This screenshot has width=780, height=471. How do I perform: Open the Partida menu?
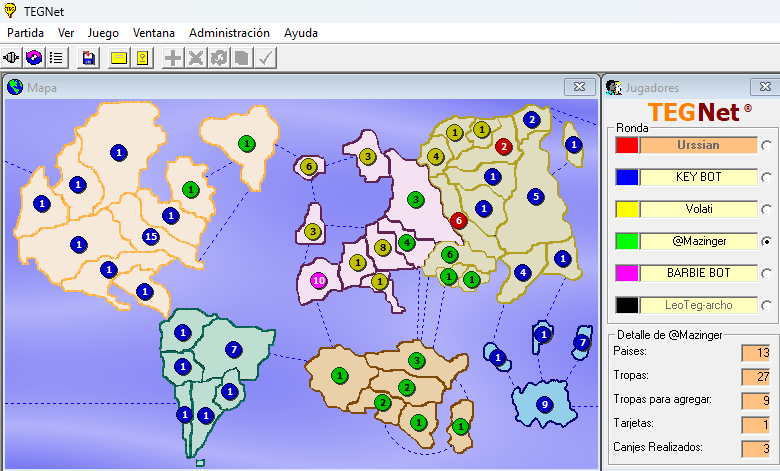(x=26, y=33)
